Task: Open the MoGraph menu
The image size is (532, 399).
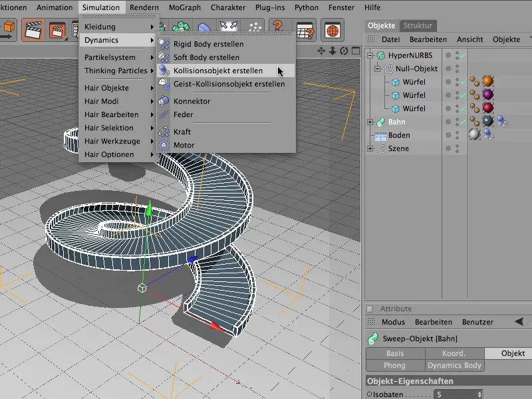Action: [x=185, y=7]
